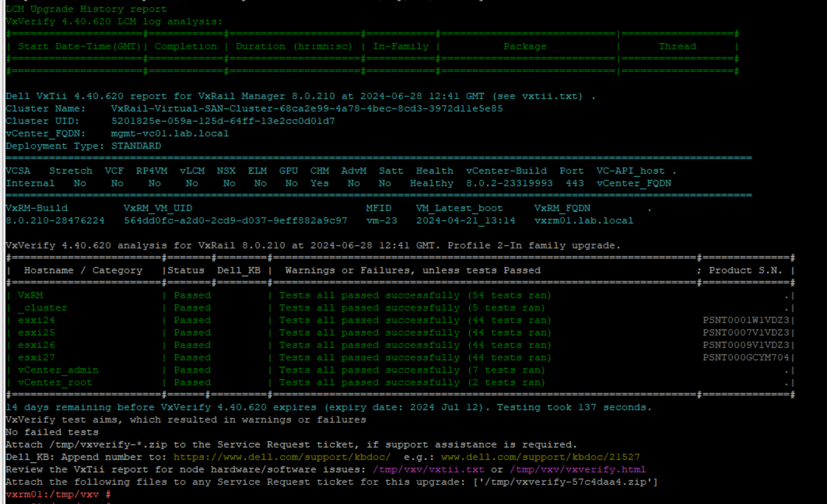
Task: Click the Thread column header
Action: pos(677,46)
